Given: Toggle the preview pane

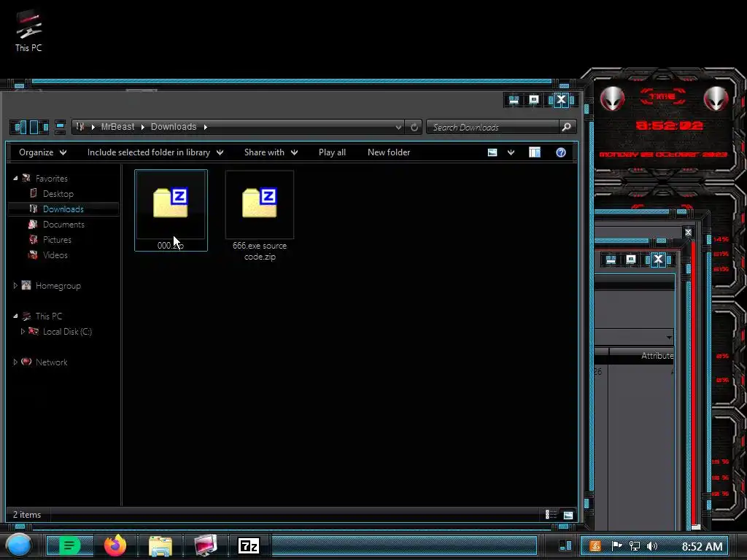Looking at the screenshot, I should click(535, 152).
